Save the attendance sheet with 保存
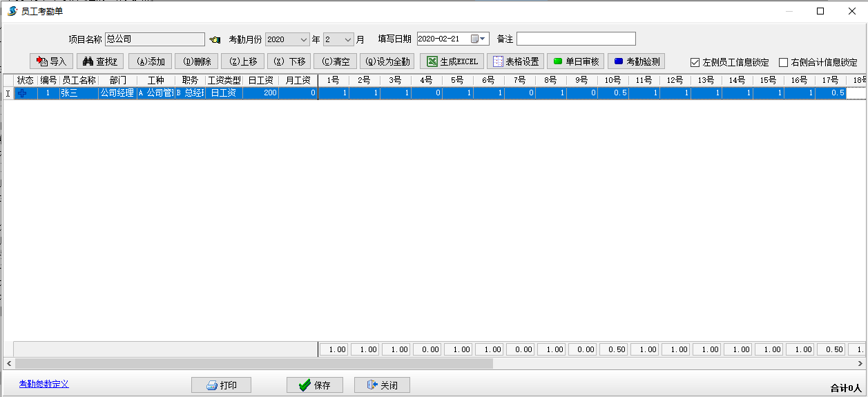Image resolution: width=868 pixels, height=397 pixels. click(314, 385)
